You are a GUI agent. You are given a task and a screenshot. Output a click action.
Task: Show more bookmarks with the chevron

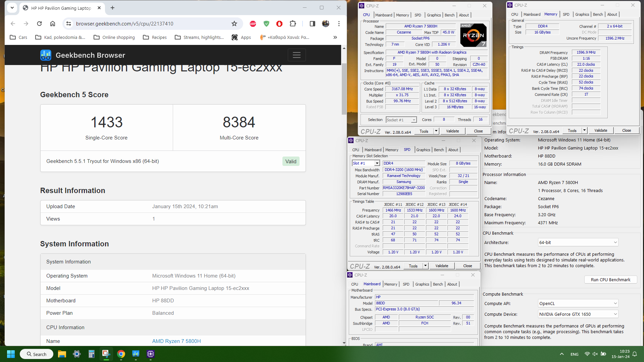(335, 37)
